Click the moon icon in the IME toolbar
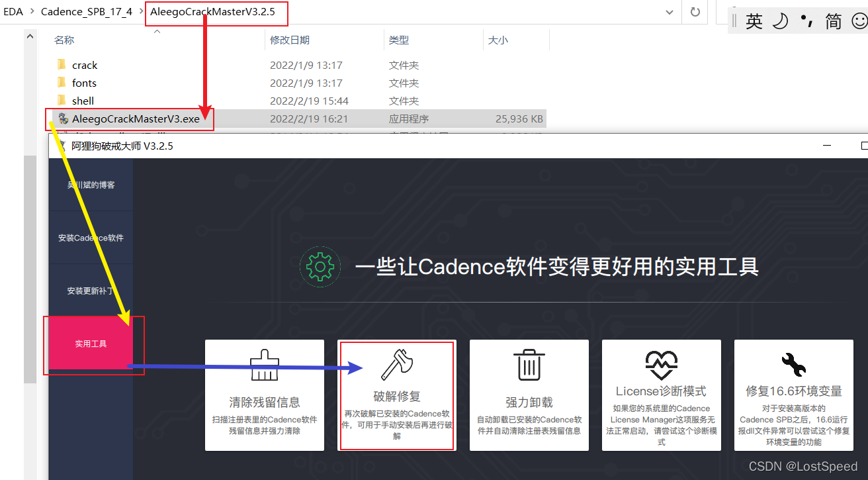Screen dimensions: 868x480 (781, 21)
